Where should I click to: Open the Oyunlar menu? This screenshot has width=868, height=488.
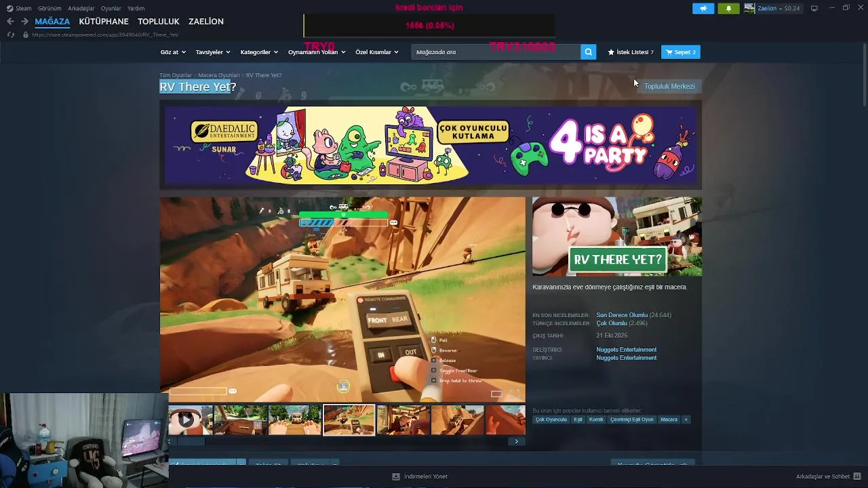(111, 8)
